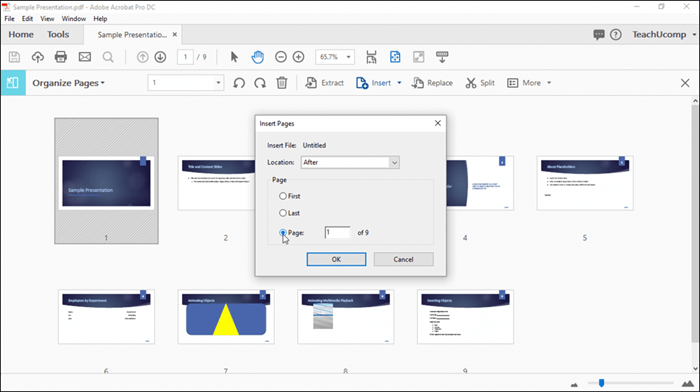Close the Organize Pages toolbar
Viewport: 700px width, 392px height.
[x=685, y=83]
